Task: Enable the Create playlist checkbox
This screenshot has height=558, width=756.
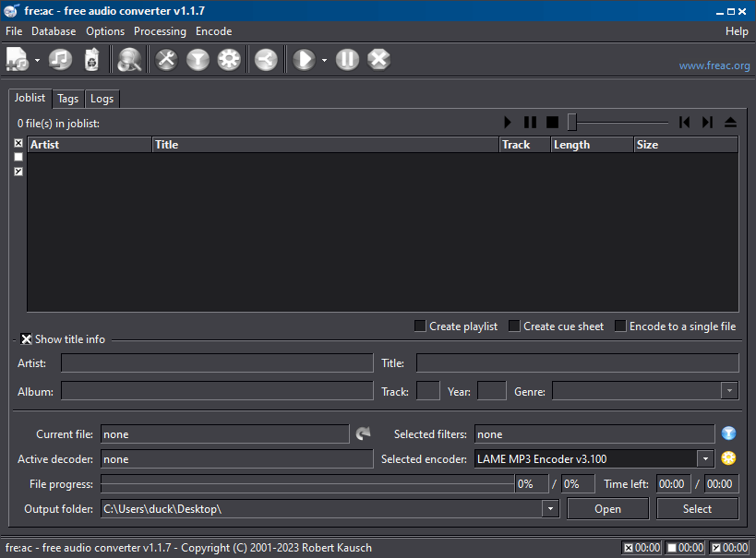Action: coord(420,326)
